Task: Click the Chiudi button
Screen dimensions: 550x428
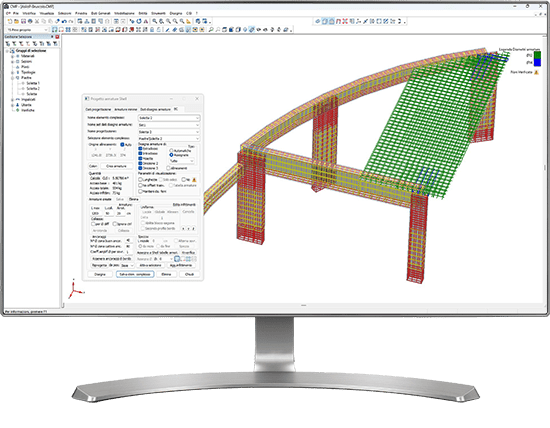Action: pos(189,274)
